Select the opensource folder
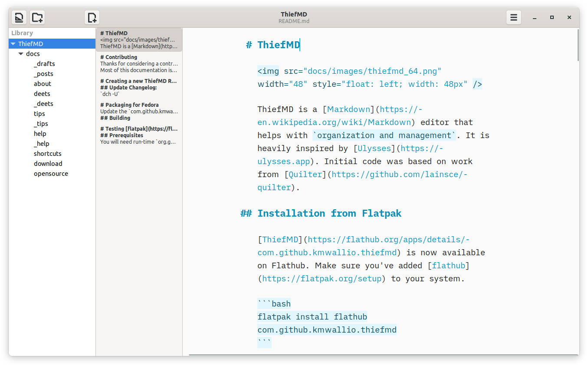The image size is (588, 366). (51, 174)
